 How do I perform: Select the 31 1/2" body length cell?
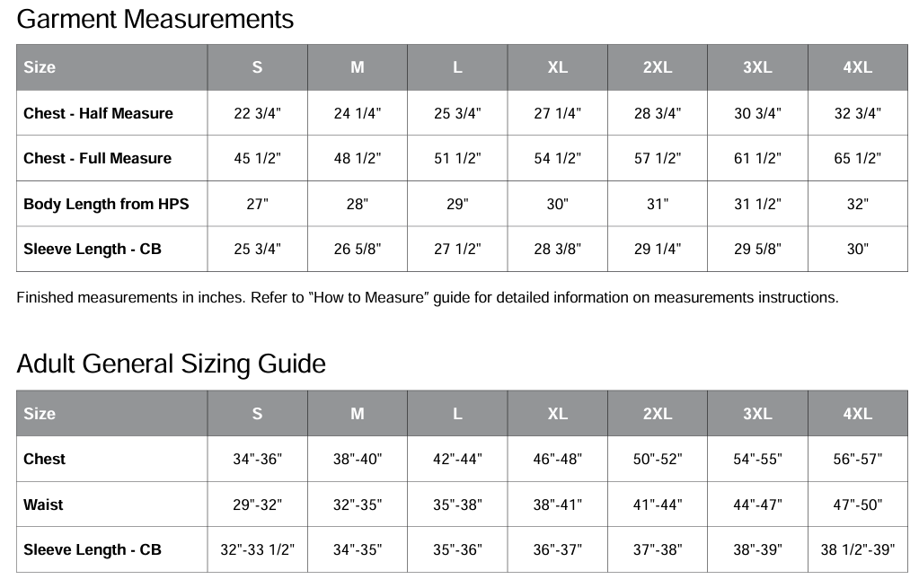(757, 204)
